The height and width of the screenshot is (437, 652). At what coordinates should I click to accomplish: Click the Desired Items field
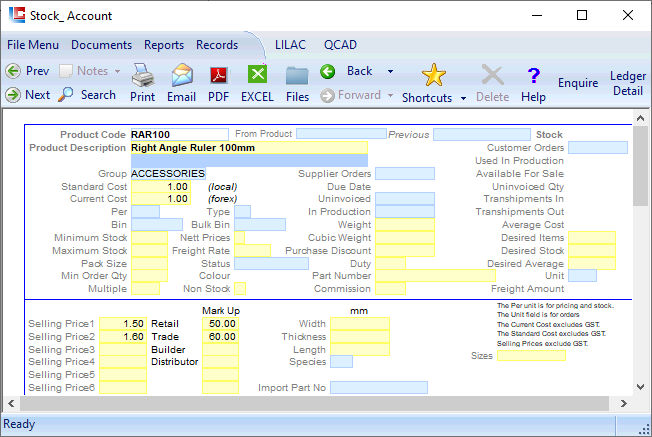click(x=592, y=237)
